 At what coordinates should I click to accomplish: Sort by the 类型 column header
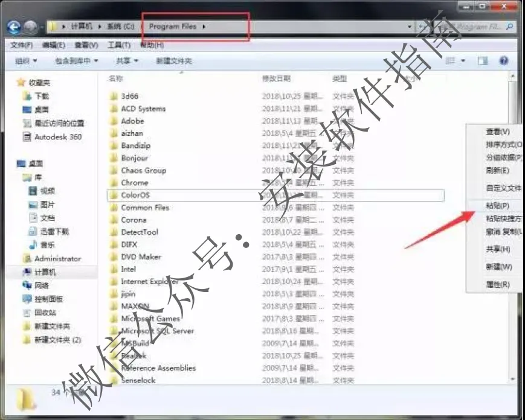pyautogui.click(x=340, y=78)
